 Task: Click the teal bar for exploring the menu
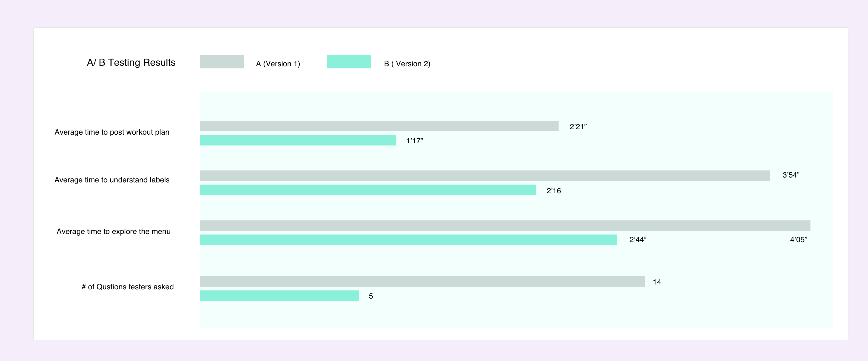[408, 240]
